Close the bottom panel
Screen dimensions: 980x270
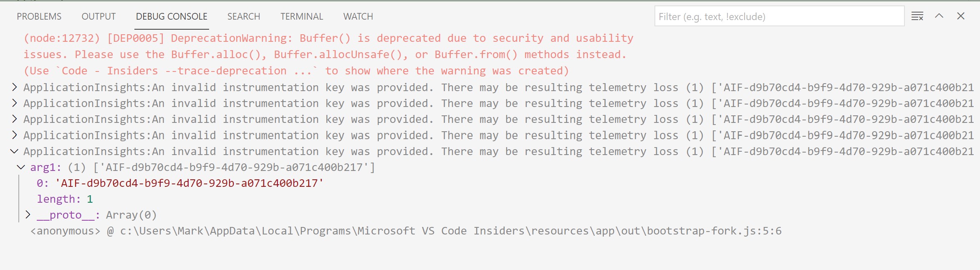[x=961, y=16]
